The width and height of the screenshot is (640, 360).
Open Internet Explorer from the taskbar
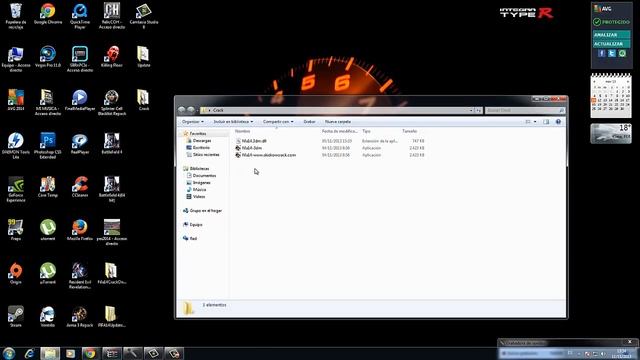click(x=29, y=353)
